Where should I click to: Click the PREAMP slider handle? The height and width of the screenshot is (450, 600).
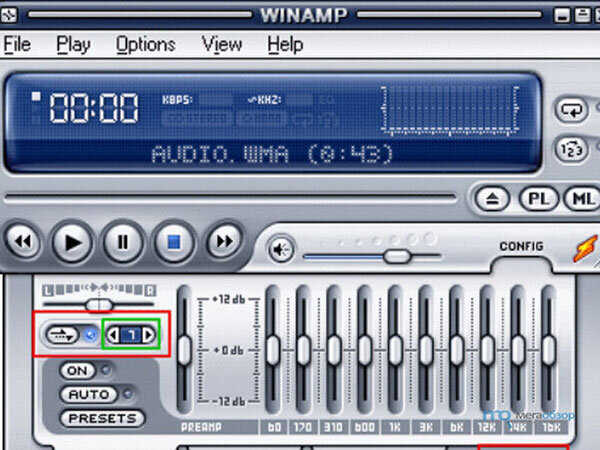(x=184, y=350)
